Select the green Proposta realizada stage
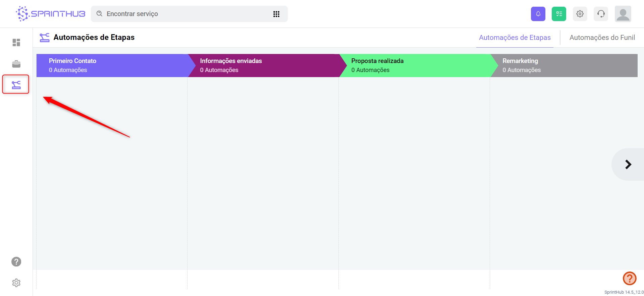 pos(415,65)
